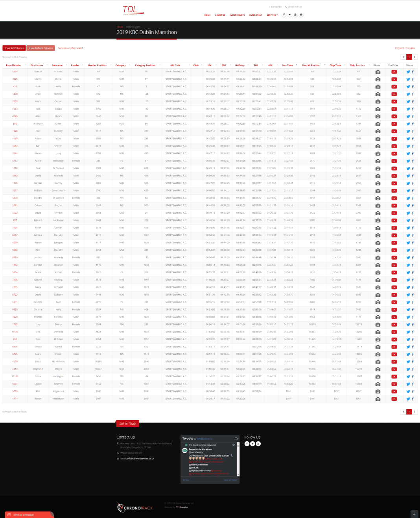
Task: Click Facebook share icon for Anthony Gillen
Action: [413, 124]
